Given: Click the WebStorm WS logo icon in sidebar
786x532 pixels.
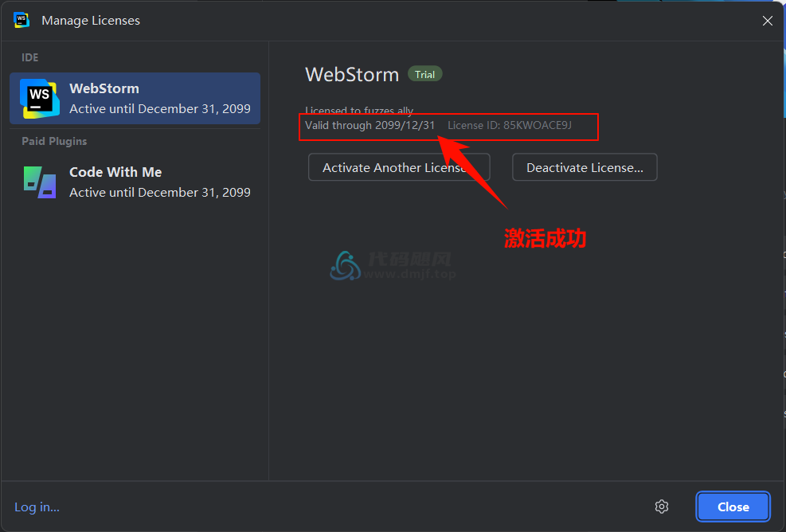Looking at the screenshot, I should (x=40, y=98).
